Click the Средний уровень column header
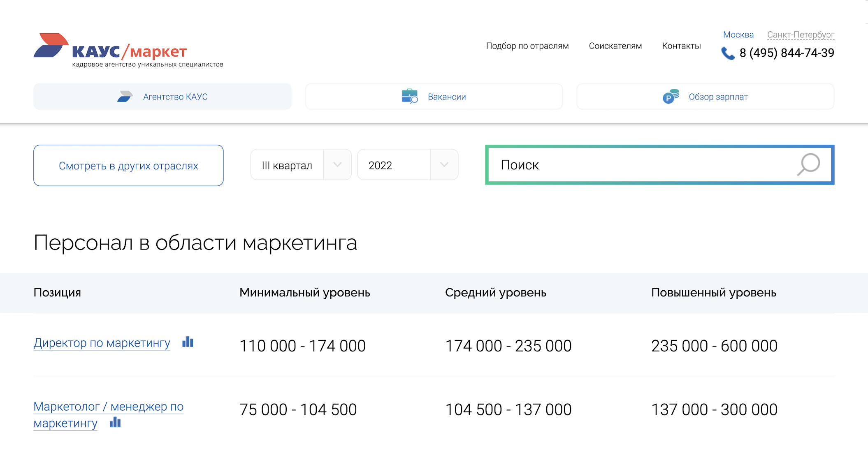This screenshot has height=467, width=868. (496, 292)
